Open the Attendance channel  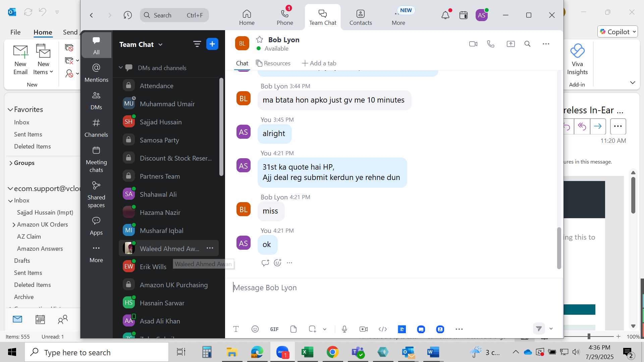169,86
